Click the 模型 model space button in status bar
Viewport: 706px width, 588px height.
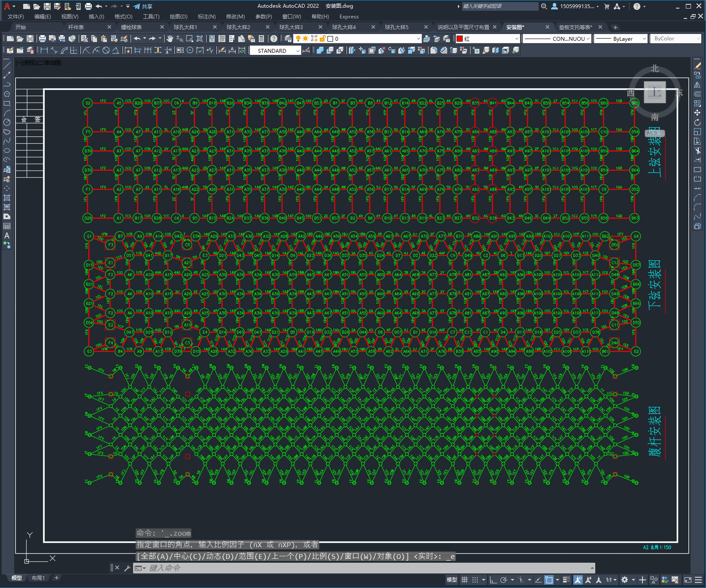[x=452, y=580]
